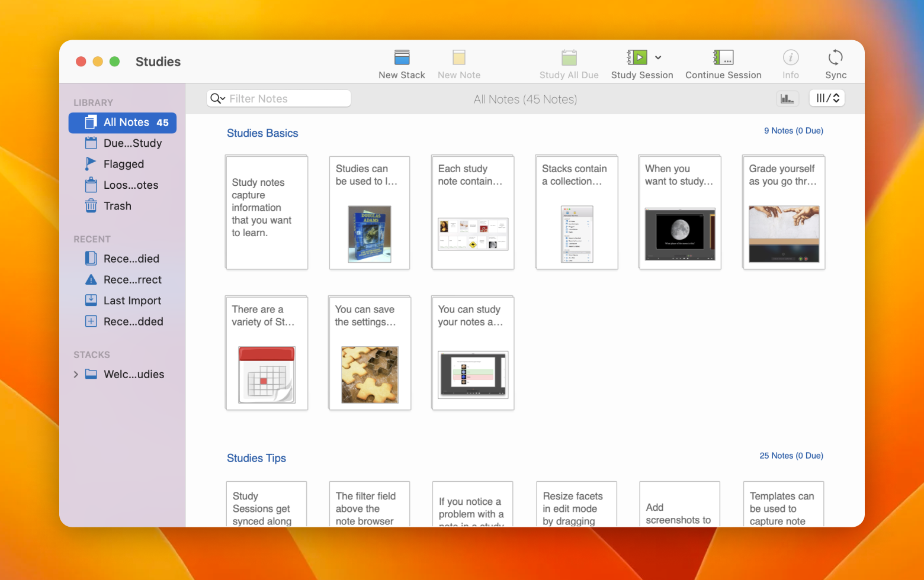Open the search filter options menu
924x580 pixels.
(217, 98)
